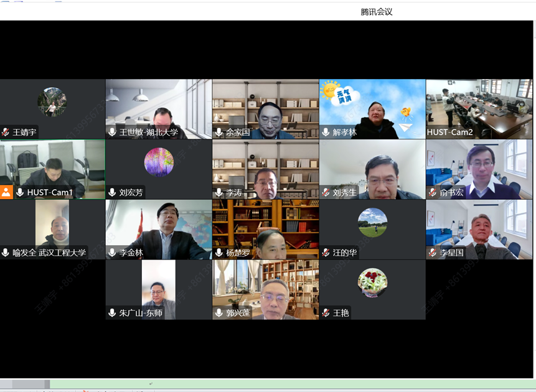536x392 pixels.
Task: Click the microphone icon beside 喻发全 武汉工程大学
Action: pos(6,253)
